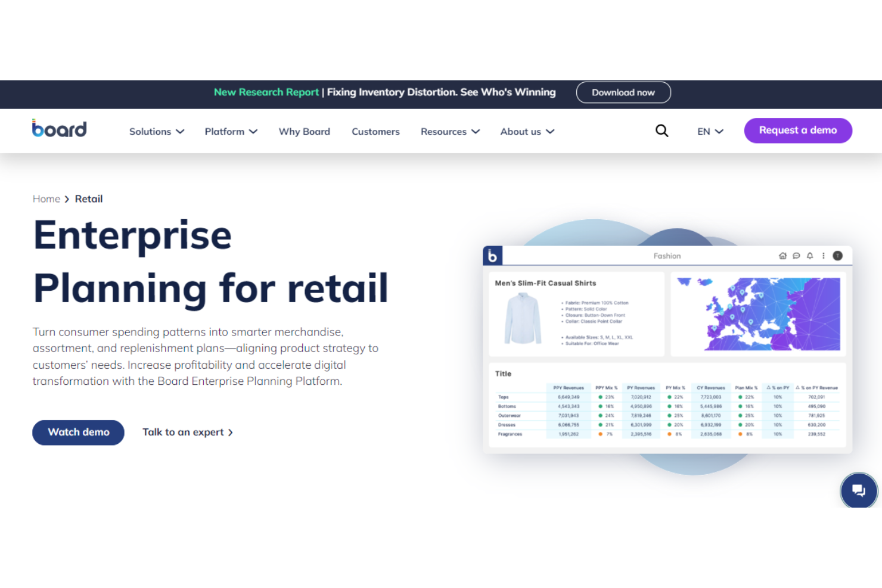Open the EN language selector
Image resolution: width=882 pixels, height=588 pixels.
tap(710, 132)
